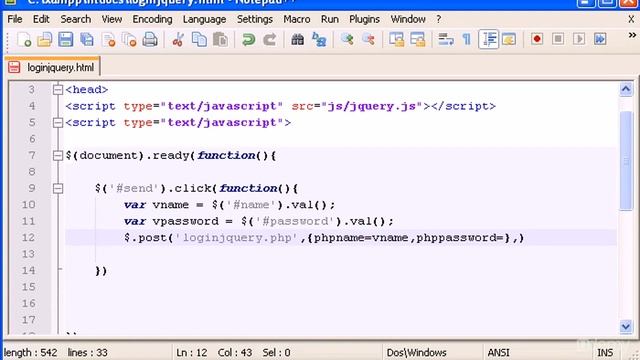The width and height of the screenshot is (640, 360).
Task: Print the document with printer icon
Action: coord(150,40)
